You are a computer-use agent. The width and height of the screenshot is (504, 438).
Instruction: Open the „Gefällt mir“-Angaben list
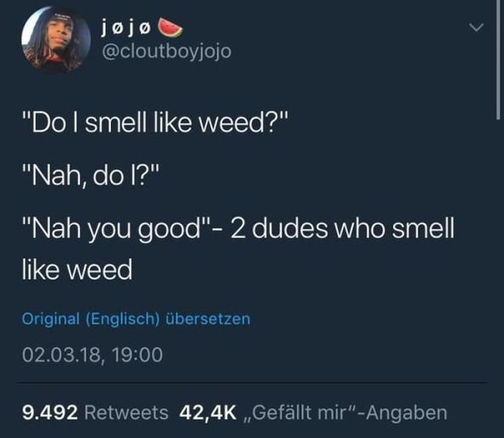coord(344,413)
